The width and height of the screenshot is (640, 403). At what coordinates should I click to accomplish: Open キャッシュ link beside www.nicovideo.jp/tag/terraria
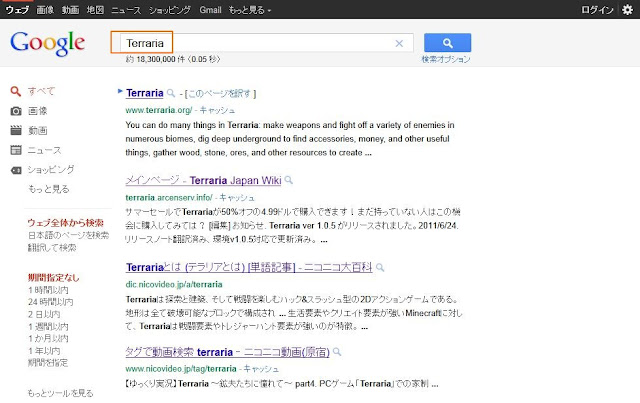coord(261,369)
